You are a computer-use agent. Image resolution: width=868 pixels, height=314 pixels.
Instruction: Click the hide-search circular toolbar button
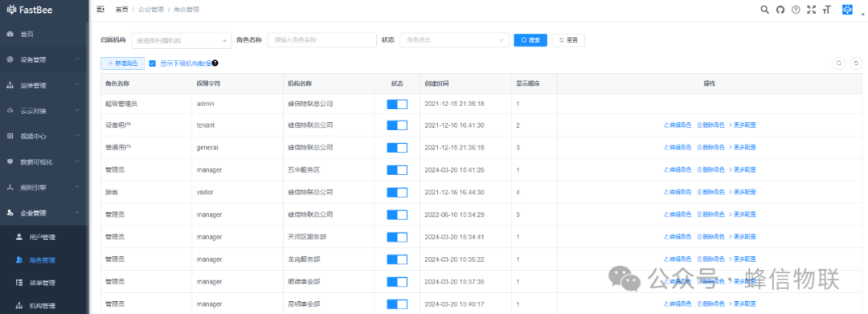(838, 63)
